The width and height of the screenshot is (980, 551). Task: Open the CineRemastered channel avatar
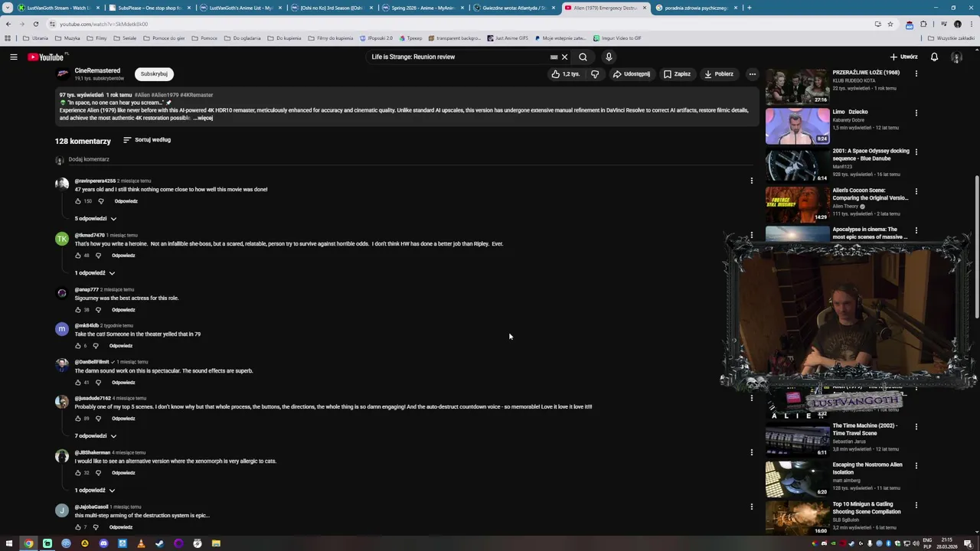[x=62, y=74]
